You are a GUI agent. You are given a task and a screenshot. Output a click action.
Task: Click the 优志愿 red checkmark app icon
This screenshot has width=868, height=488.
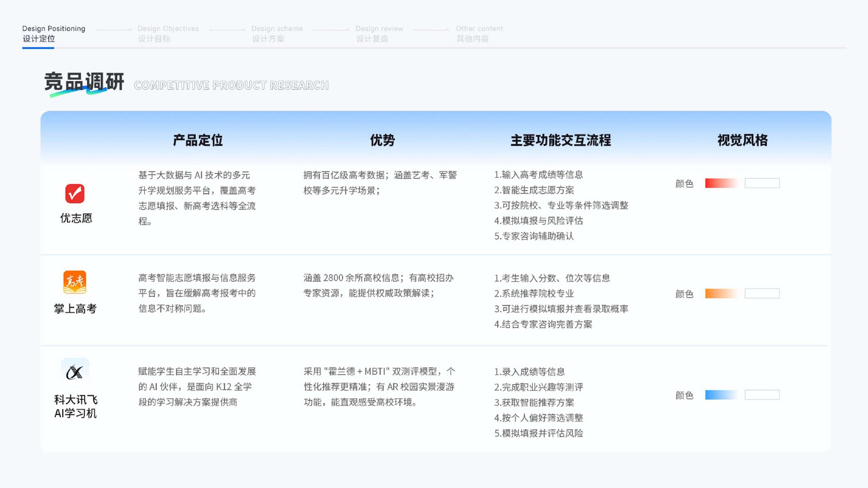pyautogui.click(x=75, y=193)
